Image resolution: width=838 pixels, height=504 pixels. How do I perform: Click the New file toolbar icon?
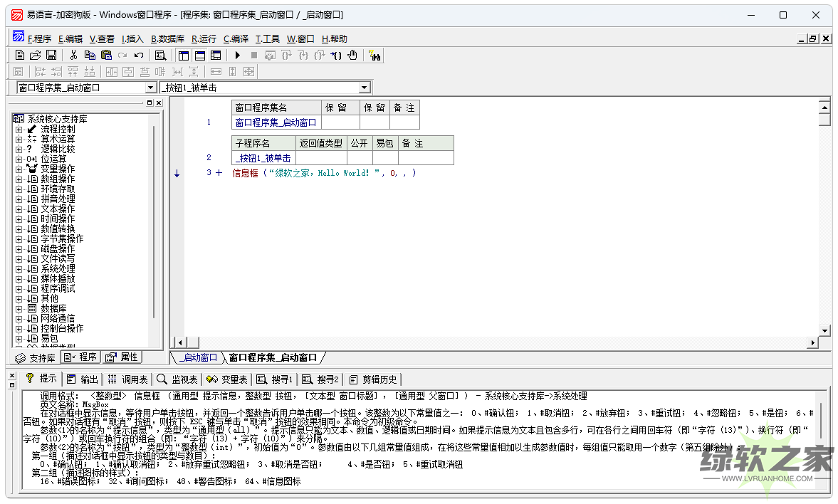pos(20,56)
